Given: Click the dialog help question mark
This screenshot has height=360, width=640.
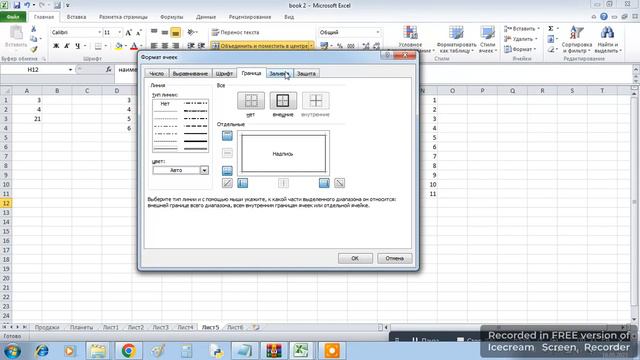Looking at the screenshot, I should point(387,56).
